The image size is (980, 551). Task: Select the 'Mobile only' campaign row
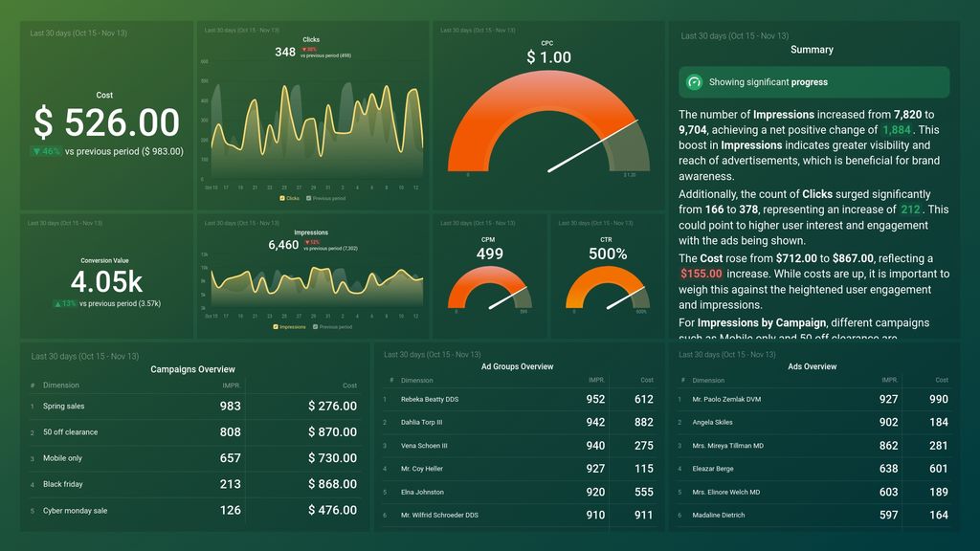pos(194,458)
